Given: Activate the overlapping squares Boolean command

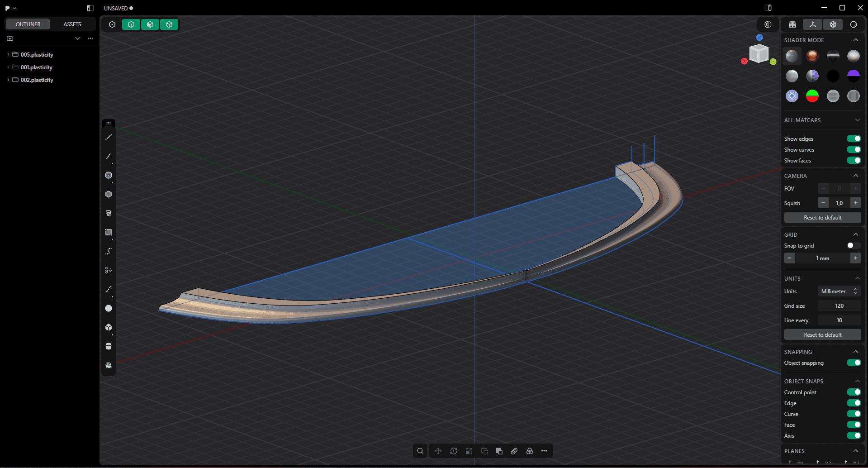Looking at the screenshot, I should pyautogui.click(x=499, y=451).
